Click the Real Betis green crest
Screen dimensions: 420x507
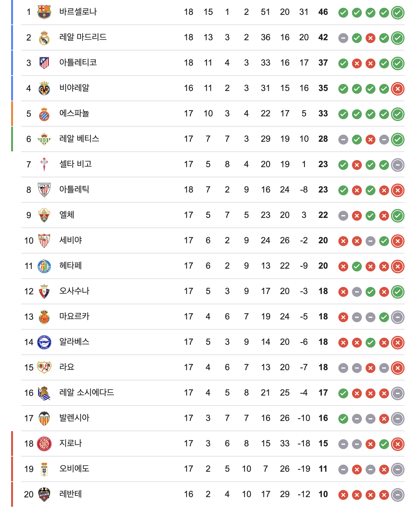click(44, 139)
